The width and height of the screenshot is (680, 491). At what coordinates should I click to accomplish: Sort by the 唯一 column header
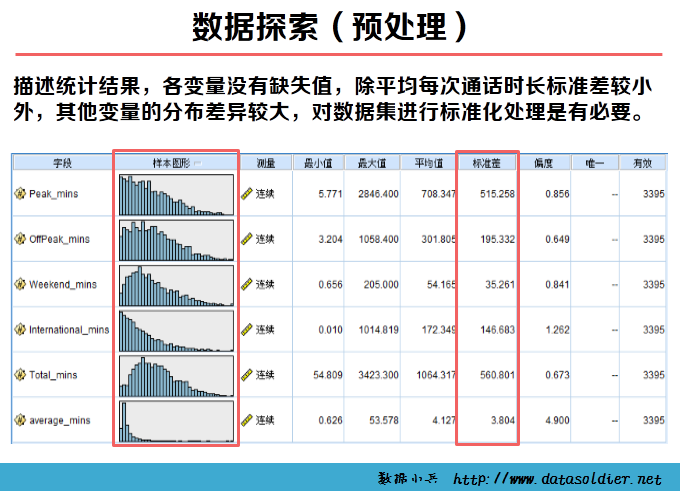click(595, 163)
